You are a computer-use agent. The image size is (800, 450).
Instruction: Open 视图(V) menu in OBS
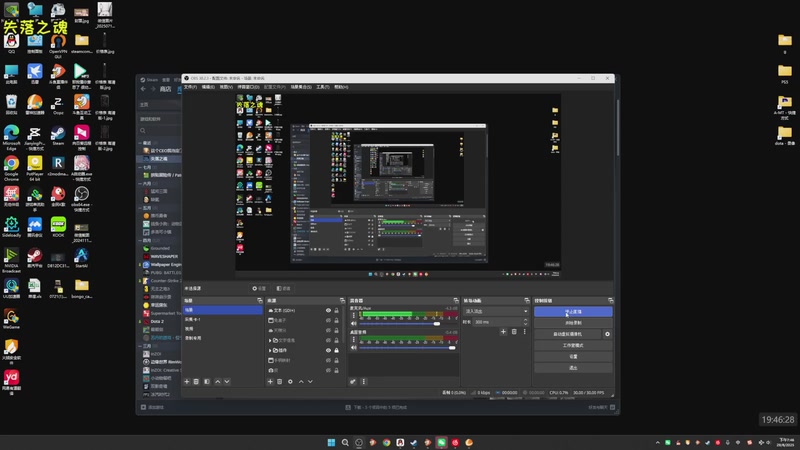[226, 87]
